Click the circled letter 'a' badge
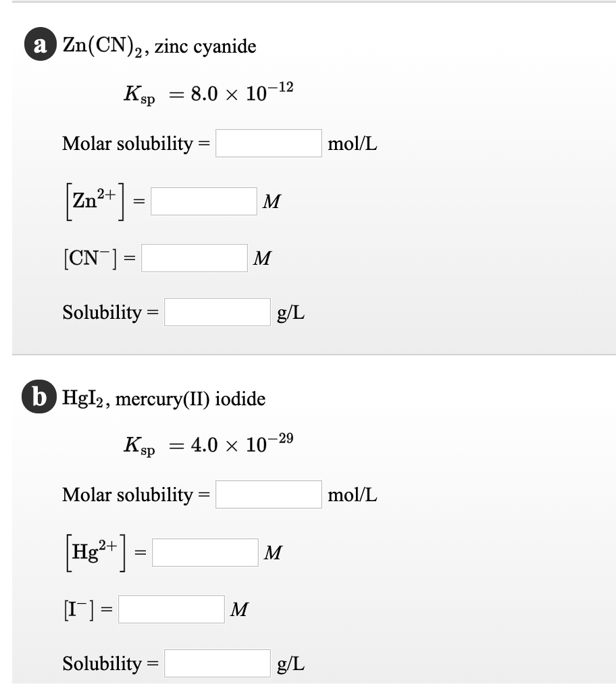 (x=41, y=45)
